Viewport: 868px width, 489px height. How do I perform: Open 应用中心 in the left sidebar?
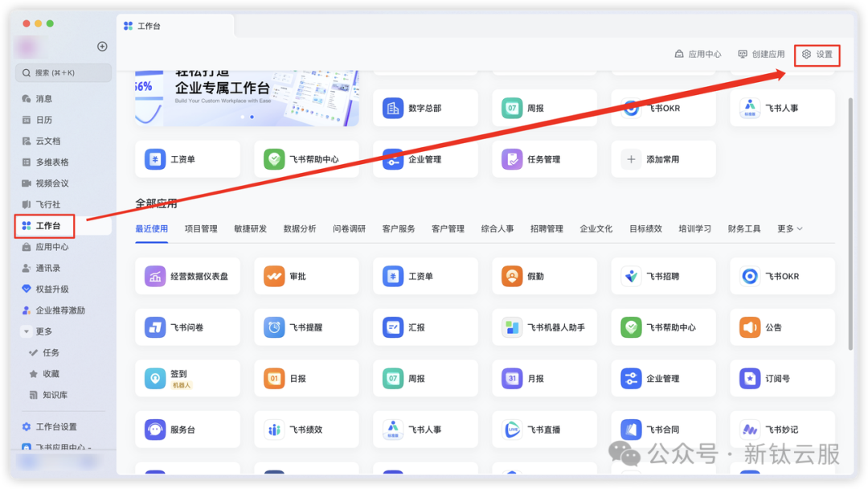tap(45, 247)
